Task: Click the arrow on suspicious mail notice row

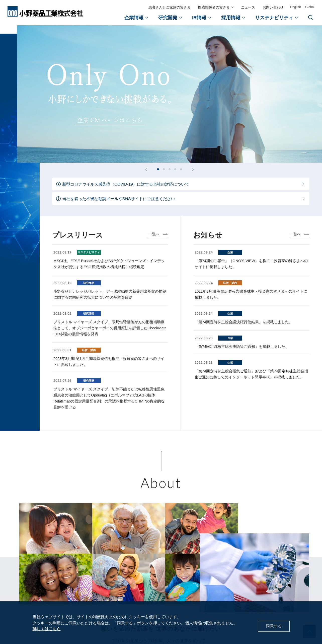Action: (x=303, y=199)
